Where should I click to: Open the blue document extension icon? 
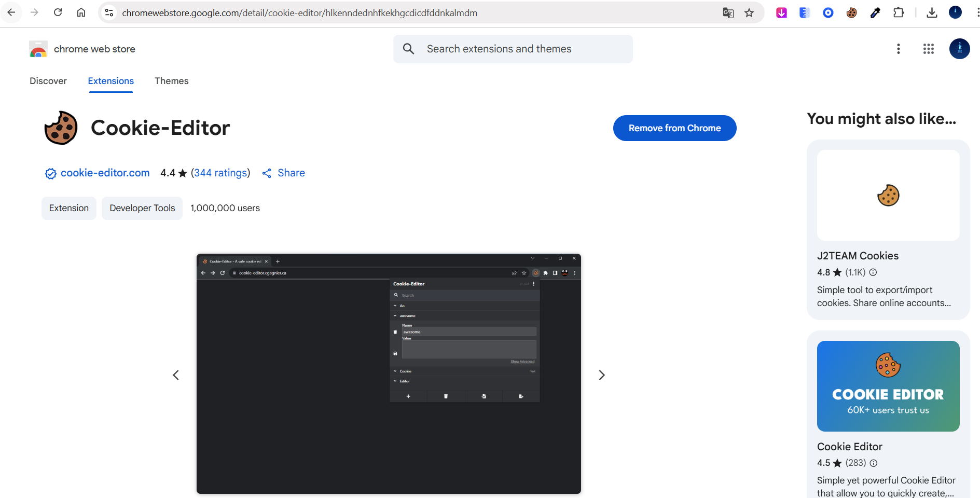(805, 13)
